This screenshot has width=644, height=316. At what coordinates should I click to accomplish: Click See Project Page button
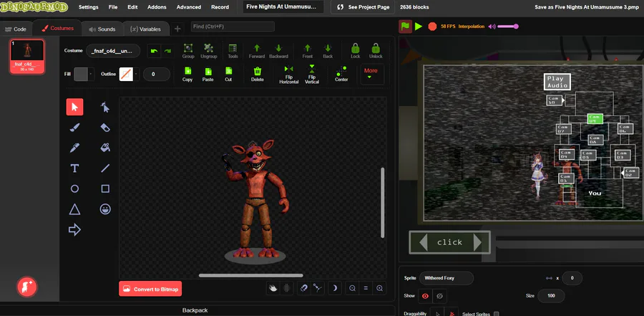tap(363, 7)
